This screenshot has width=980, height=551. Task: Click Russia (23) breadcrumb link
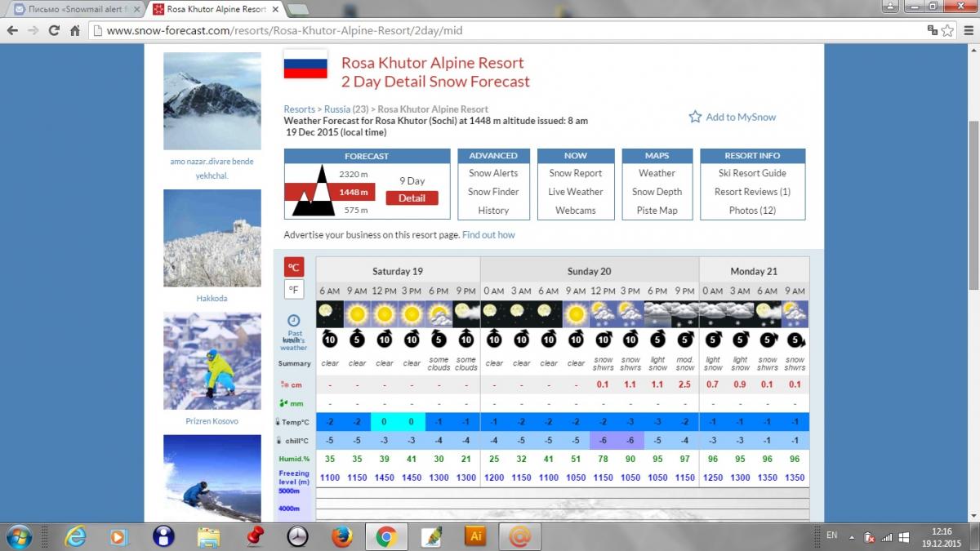(x=346, y=109)
